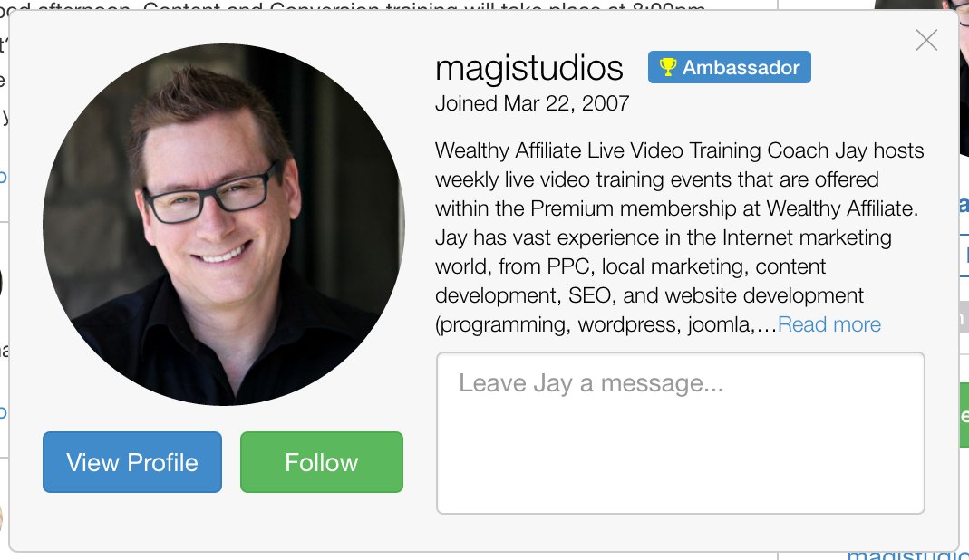Close the magistudios profile popup
969x560 pixels.
pyautogui.click(x=926, y=40)
